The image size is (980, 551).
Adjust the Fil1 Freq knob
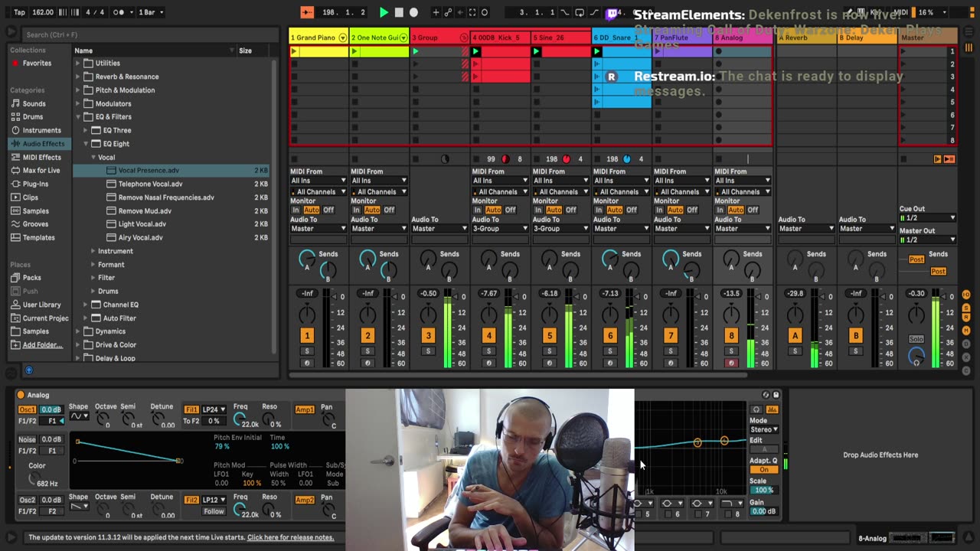click(x=240, y=419)
